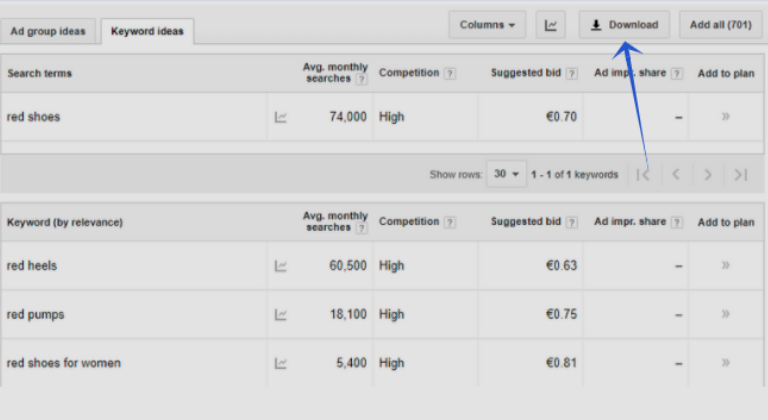
Task: Add red shoes for women to plan
Action: (725, 363)
